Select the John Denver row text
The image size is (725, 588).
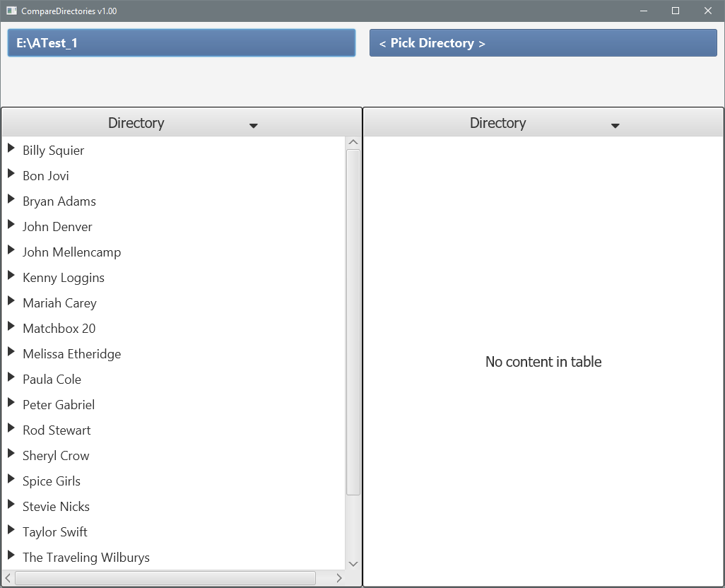(57, 227)
